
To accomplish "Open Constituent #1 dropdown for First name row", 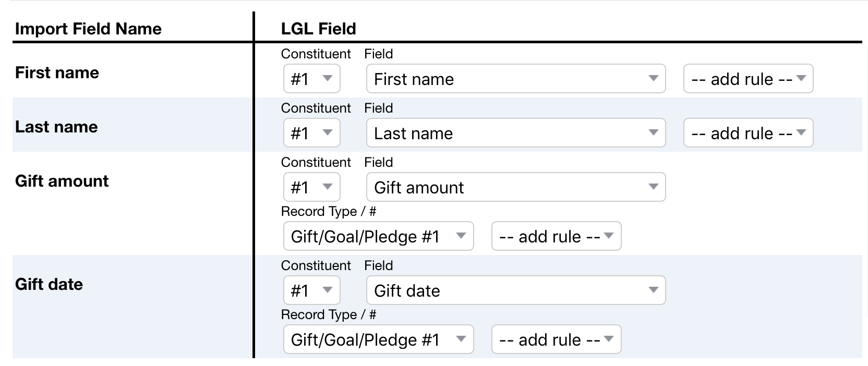I will point(311,79).
